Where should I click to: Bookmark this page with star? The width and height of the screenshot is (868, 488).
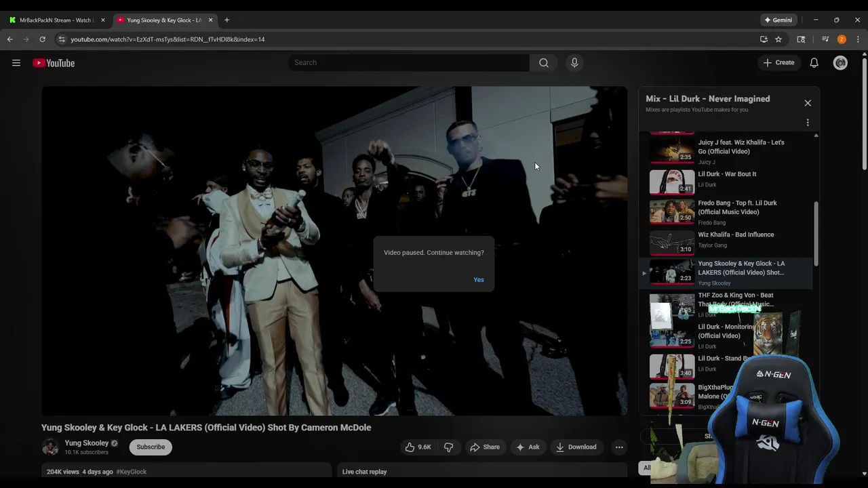[x=778, y=39]
